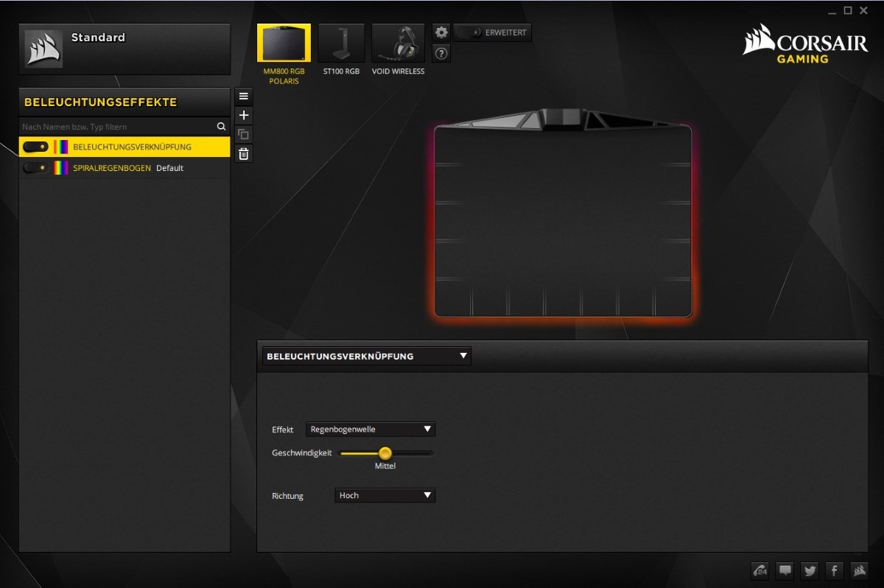Image resolution: width=884 pixels, height=588 pixels.
Task: Click the Geschwindigkeit speed slider handle
Action: pyautogui.click(x=385, y=453)
